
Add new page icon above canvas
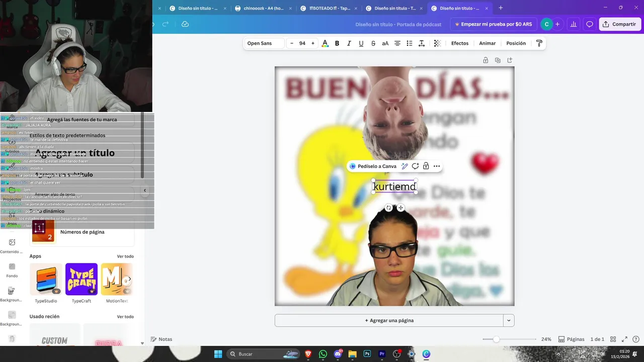[510, 60]
